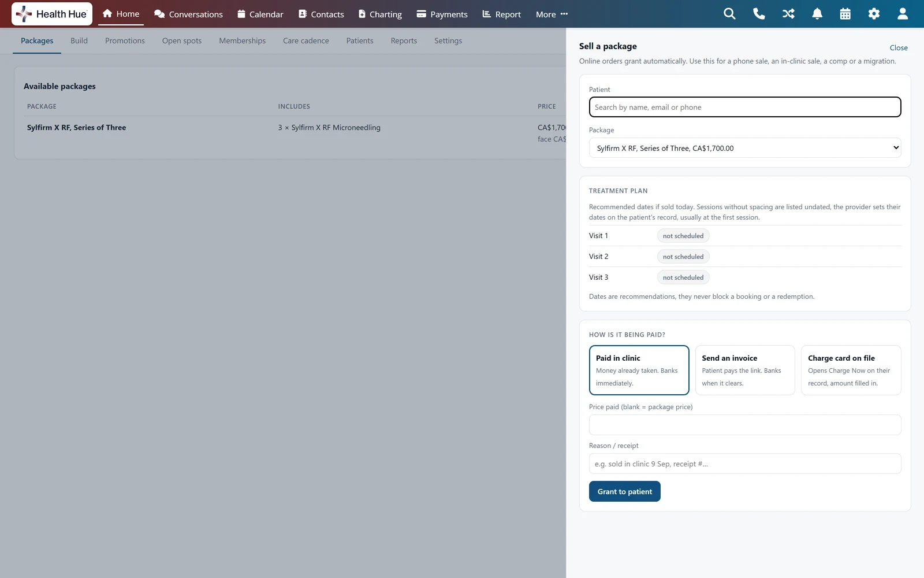924x578 pixels.
Task: Open the notifications bell
Action: [817, 14]
